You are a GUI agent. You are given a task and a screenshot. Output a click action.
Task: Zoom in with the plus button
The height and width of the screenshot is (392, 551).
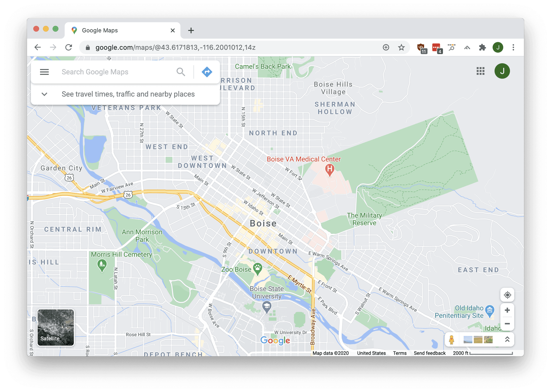[x=507, y=310]
